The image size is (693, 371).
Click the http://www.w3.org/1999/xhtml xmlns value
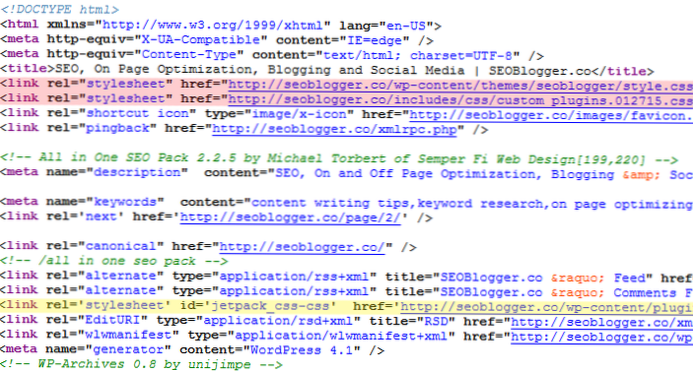pyautogui.click(x=213, y=25)
